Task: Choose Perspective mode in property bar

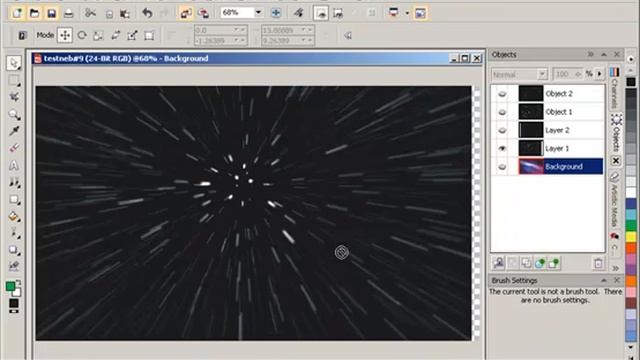Action: coord(149,36)
